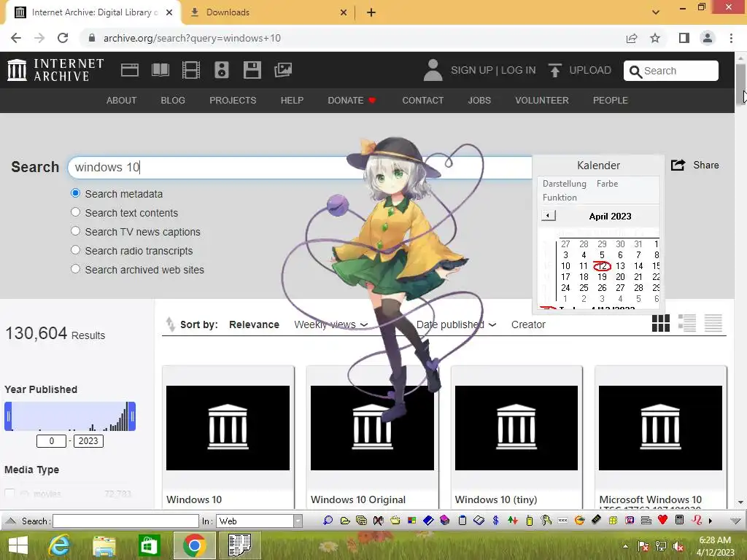Collapse the bottom search toolbar with left arrow

coord(11,521)
